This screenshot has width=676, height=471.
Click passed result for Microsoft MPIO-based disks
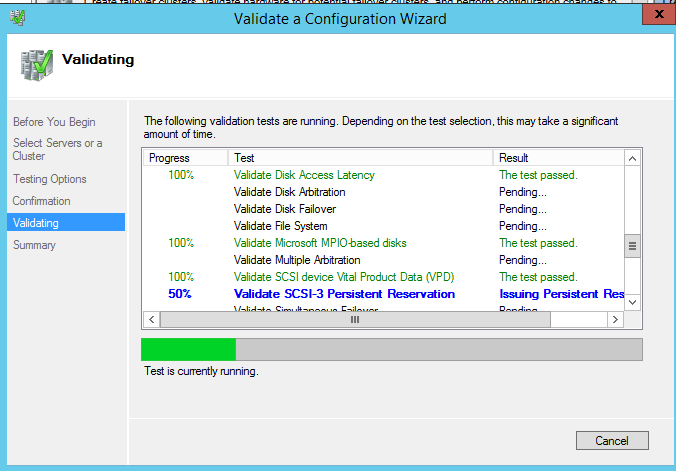coord(538,243)
